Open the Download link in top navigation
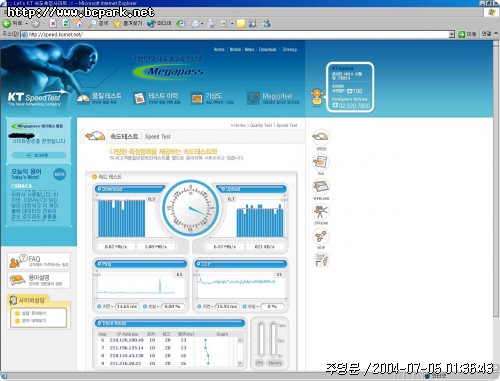The image size is (500, 381). (268, 49)
